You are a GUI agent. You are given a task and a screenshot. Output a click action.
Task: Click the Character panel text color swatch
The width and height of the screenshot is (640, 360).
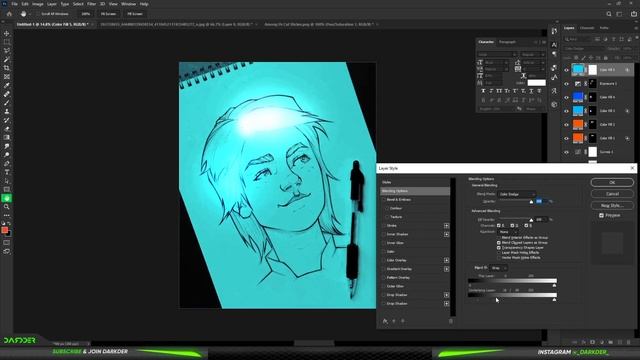(536, 83)
